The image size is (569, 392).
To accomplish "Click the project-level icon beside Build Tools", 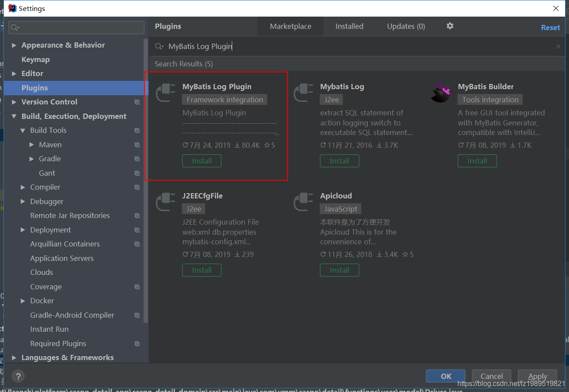I will click(x=137, y=131).
